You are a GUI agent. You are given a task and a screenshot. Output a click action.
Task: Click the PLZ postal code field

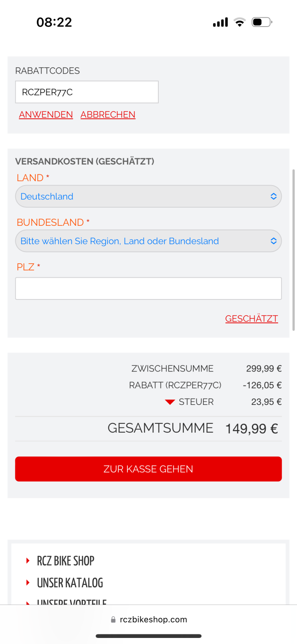(x=148, y=289)
